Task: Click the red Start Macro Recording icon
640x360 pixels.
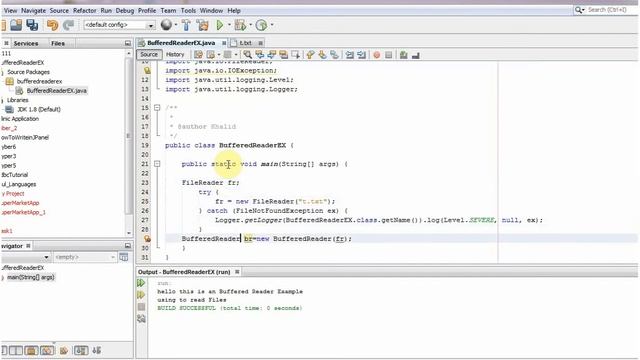Action: click(377, 55)
